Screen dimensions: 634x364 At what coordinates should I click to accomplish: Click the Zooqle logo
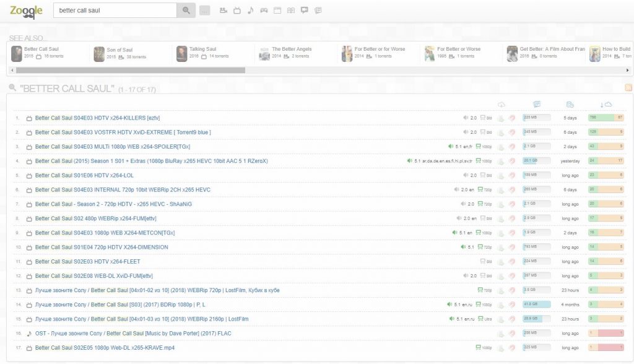tap(26, 11)
